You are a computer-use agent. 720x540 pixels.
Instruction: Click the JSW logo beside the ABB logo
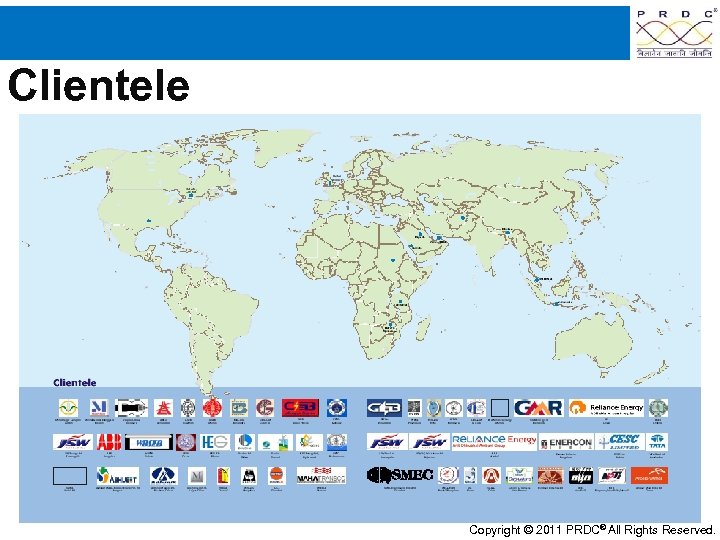[x=73, y=442]
